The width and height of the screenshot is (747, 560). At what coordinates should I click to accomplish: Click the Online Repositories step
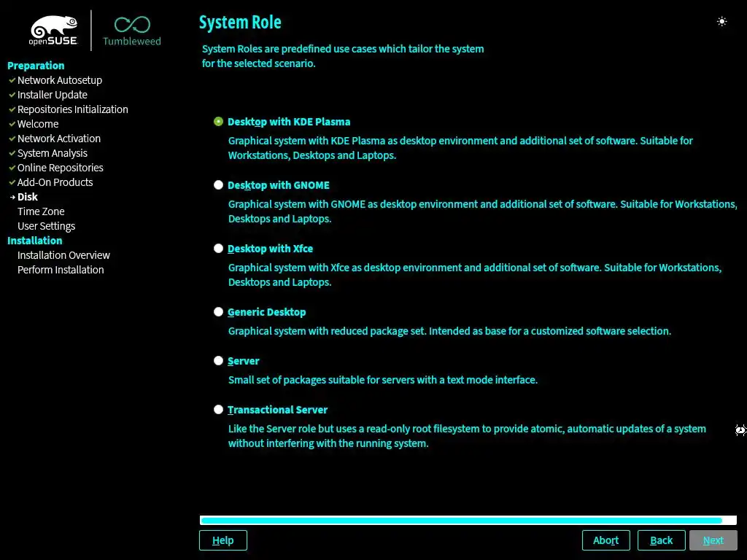(60, 168)
